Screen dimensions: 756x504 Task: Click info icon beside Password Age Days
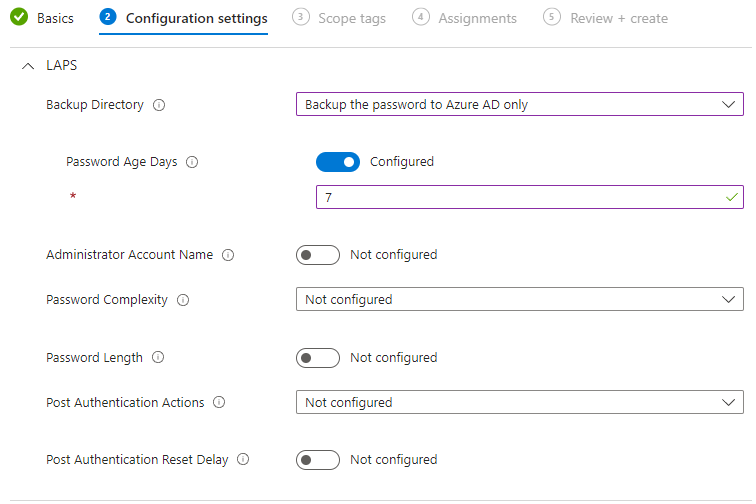coord(192,162)
